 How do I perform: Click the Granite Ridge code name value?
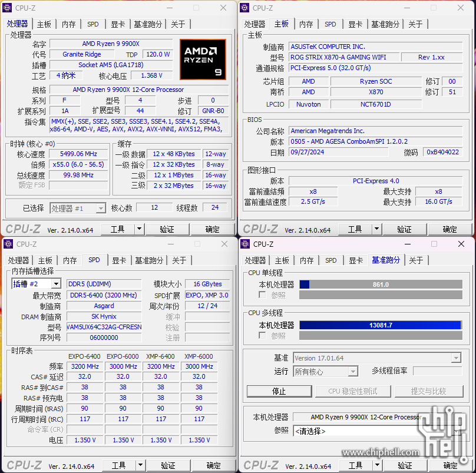[x=82, y=54]
